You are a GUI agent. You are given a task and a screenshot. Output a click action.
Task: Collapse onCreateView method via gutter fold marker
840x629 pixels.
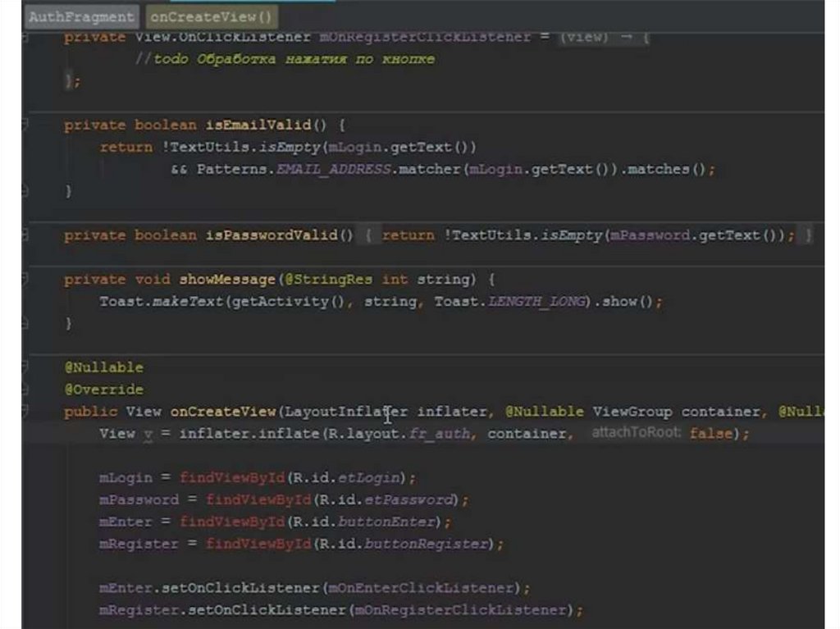[x=25, y=412]
